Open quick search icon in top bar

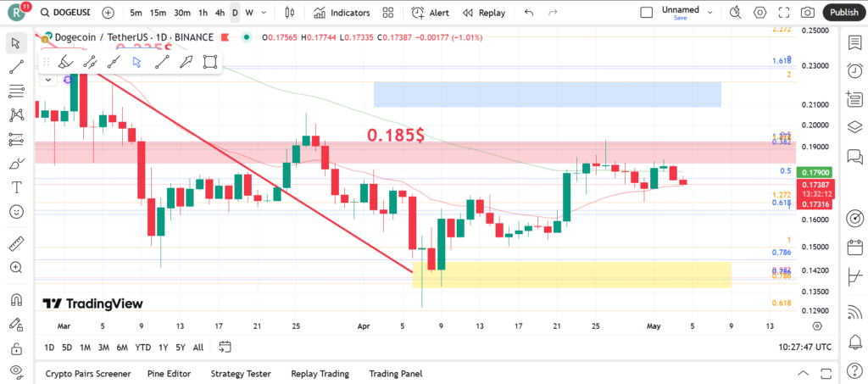point(735,12)
